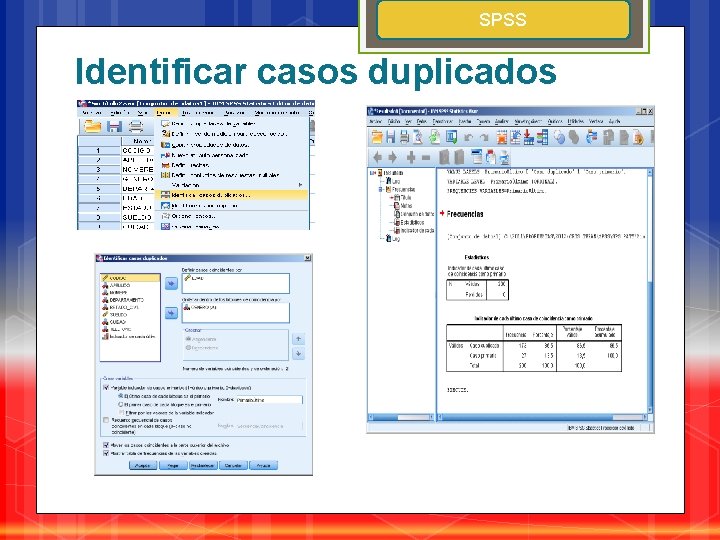Click Promote left-arrow icon in Viewer outline toolbar
The image size is (720, 540).
coord(377,158)
